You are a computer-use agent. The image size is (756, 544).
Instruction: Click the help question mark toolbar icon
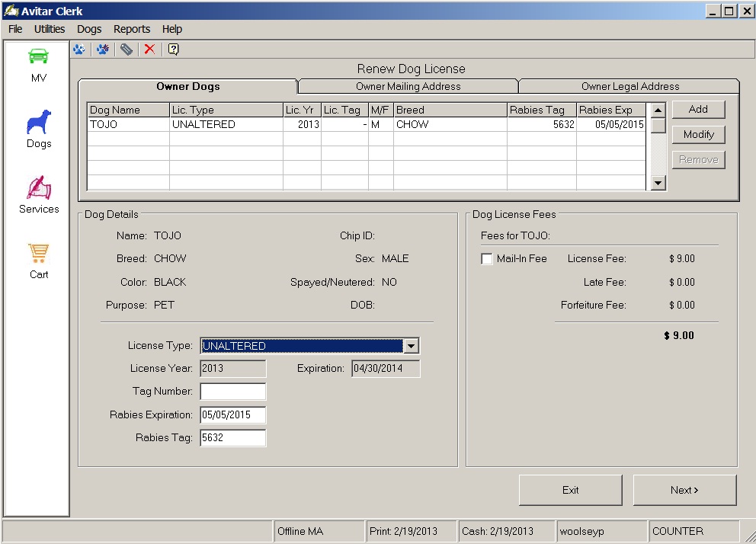174,50
